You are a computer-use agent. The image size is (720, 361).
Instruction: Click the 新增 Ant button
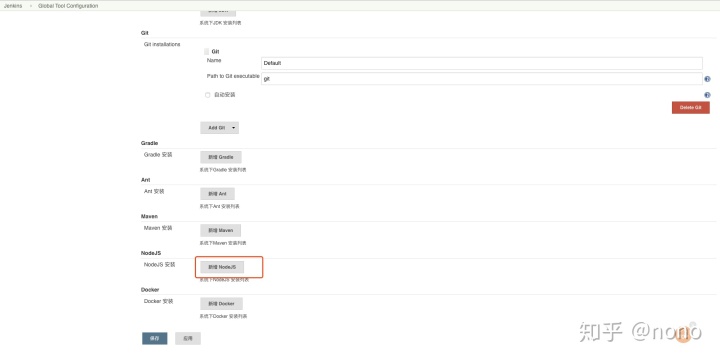(217, 194)
